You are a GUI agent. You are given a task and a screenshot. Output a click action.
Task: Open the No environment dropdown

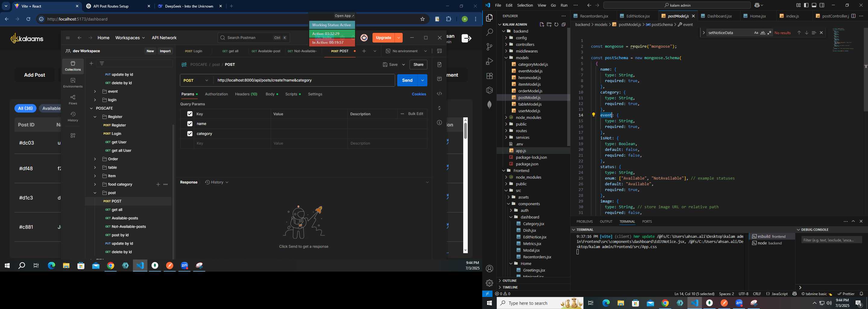(406, 51)
